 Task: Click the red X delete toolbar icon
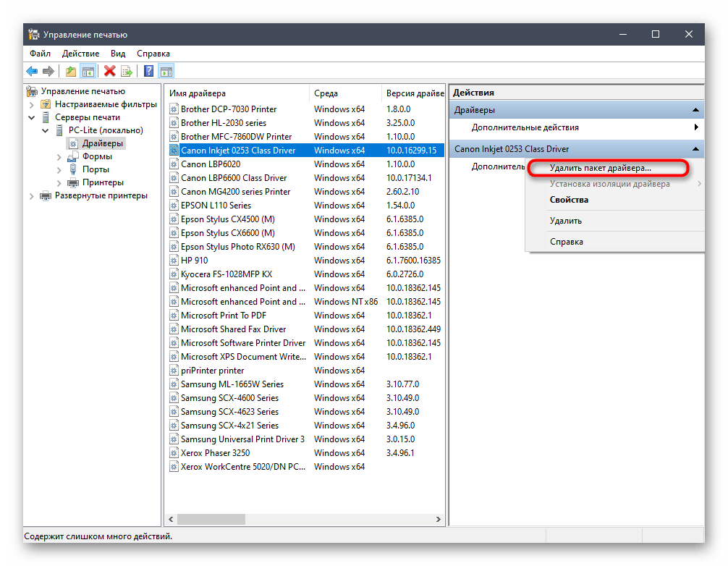109,71
